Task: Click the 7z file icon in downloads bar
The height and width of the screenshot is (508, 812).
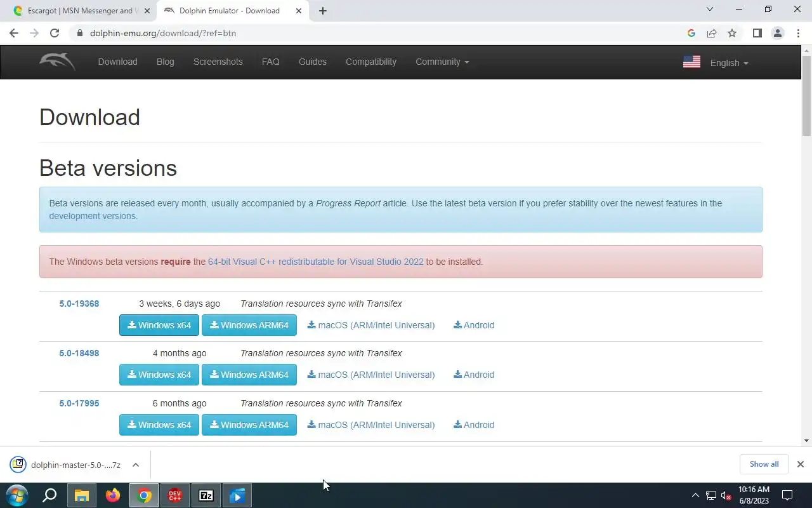Action: pyautogui.click(x=18, y=464)
